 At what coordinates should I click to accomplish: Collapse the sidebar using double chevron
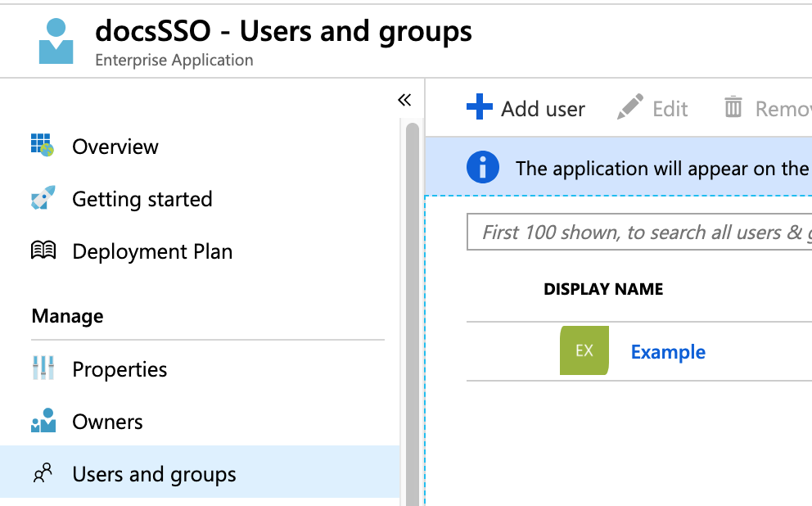tap(404, 99)
